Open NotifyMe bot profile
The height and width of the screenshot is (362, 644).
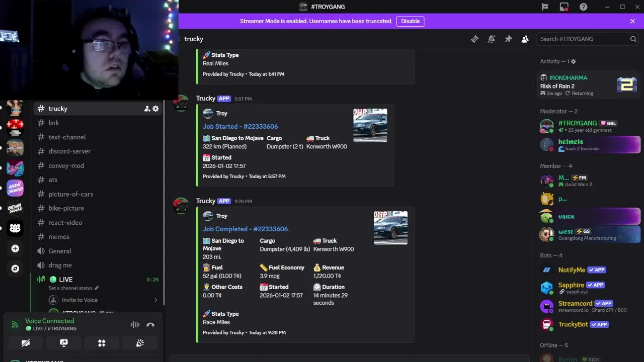pos(589,270)
